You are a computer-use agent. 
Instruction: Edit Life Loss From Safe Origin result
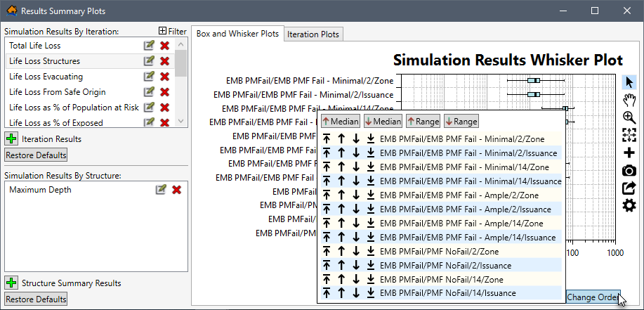pyautogui.click(x=149, y=92)
